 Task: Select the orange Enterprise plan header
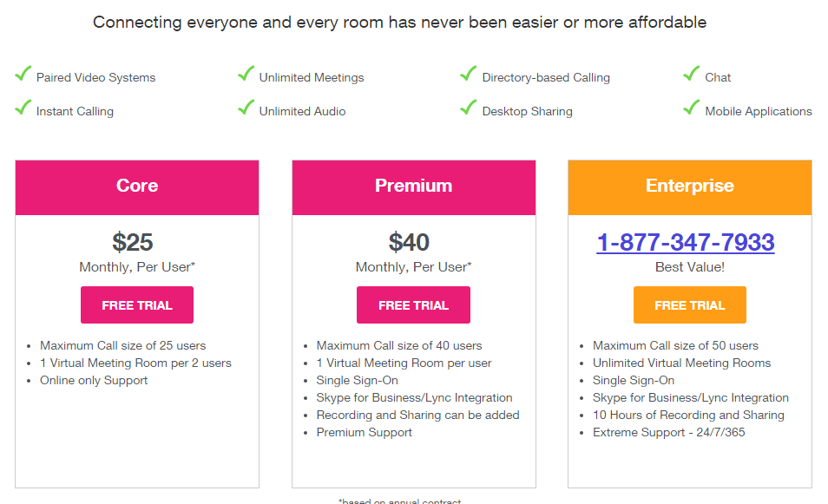coord(690,187)
